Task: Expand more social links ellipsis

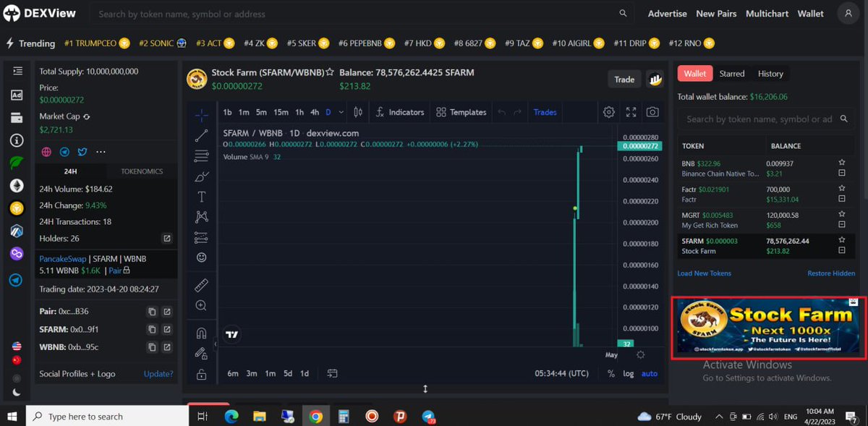Action: pyautogui.click(x=101, y=152)
